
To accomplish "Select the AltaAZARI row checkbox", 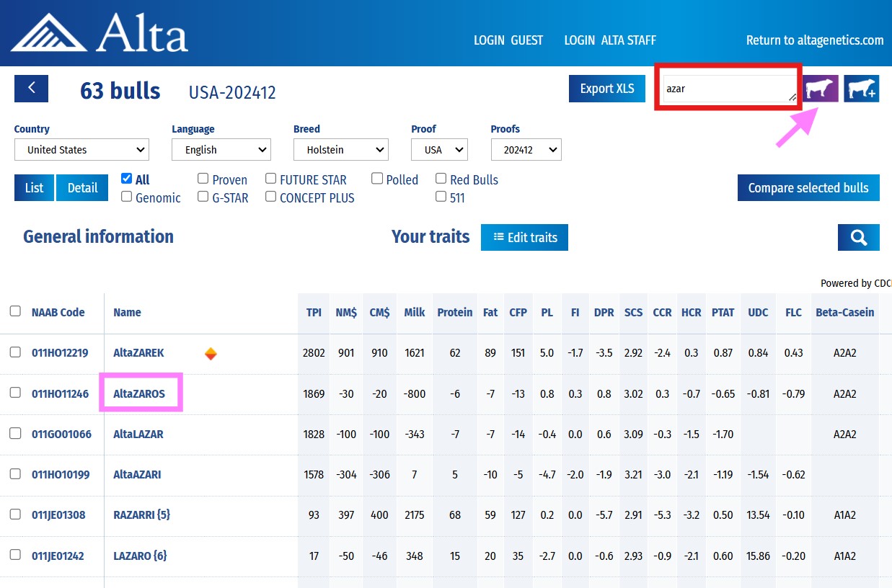I will [15, 473].
